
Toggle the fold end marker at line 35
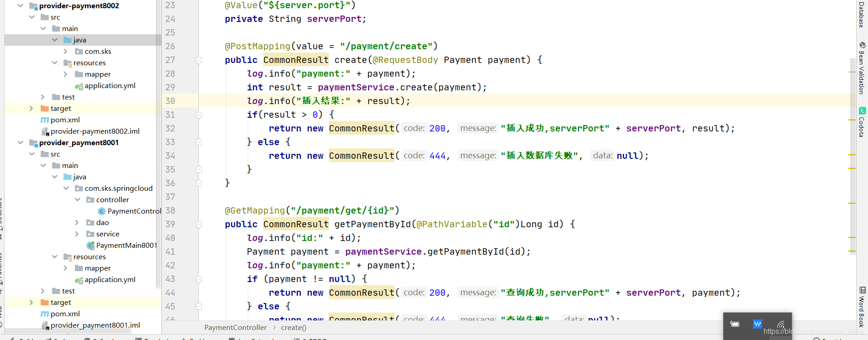[x=199, y=169]
